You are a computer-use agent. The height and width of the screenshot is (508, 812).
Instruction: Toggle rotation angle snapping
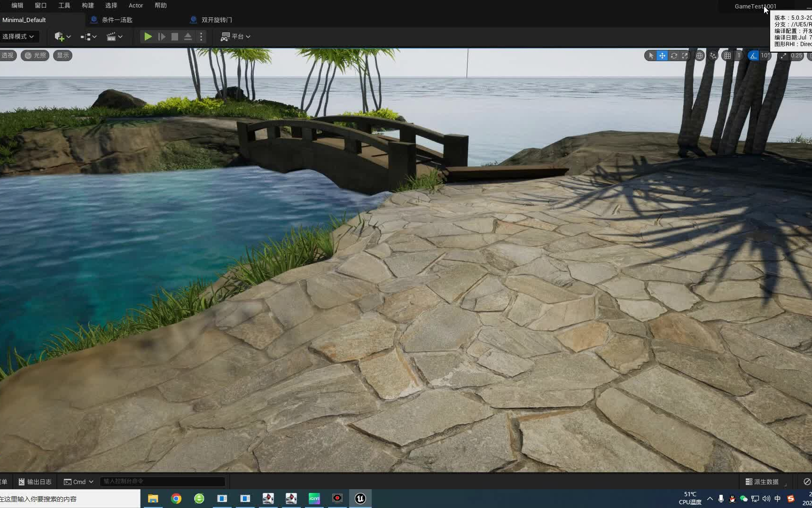point(753,56)
